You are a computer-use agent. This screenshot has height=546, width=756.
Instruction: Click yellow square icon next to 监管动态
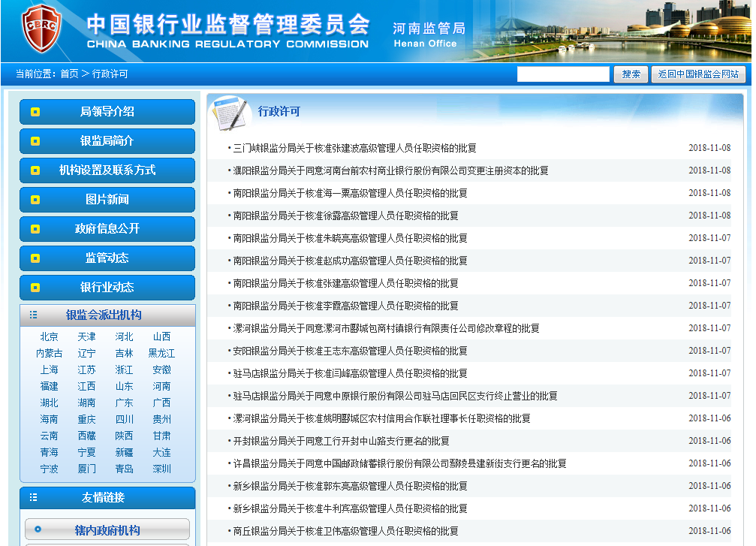coord(35,258)
